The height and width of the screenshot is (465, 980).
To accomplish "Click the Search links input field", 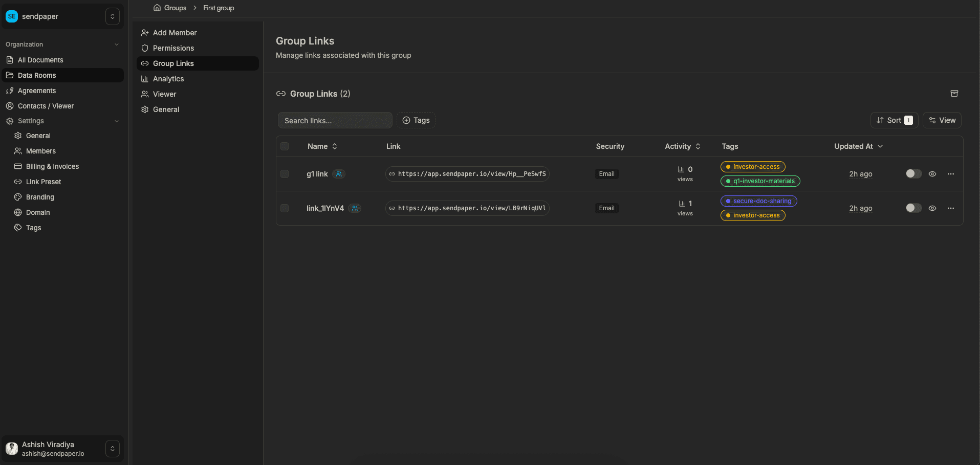I will click(x=335, y=120).
